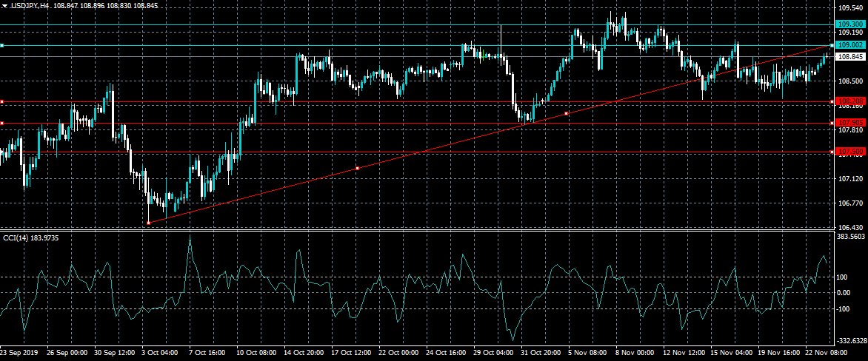868x361 pixels.
Task: Click the gray current price label 108.845
Action: click(849, 56)
